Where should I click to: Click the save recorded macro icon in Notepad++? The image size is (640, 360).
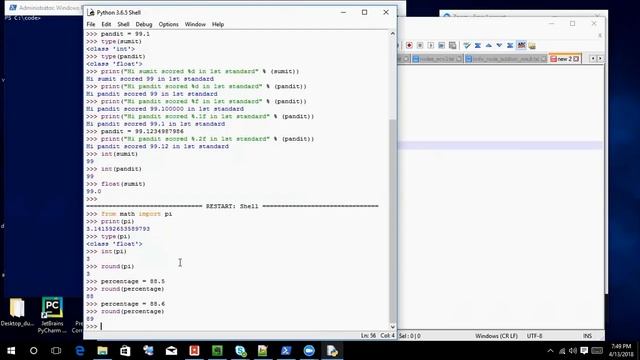(x=452, y=45)
